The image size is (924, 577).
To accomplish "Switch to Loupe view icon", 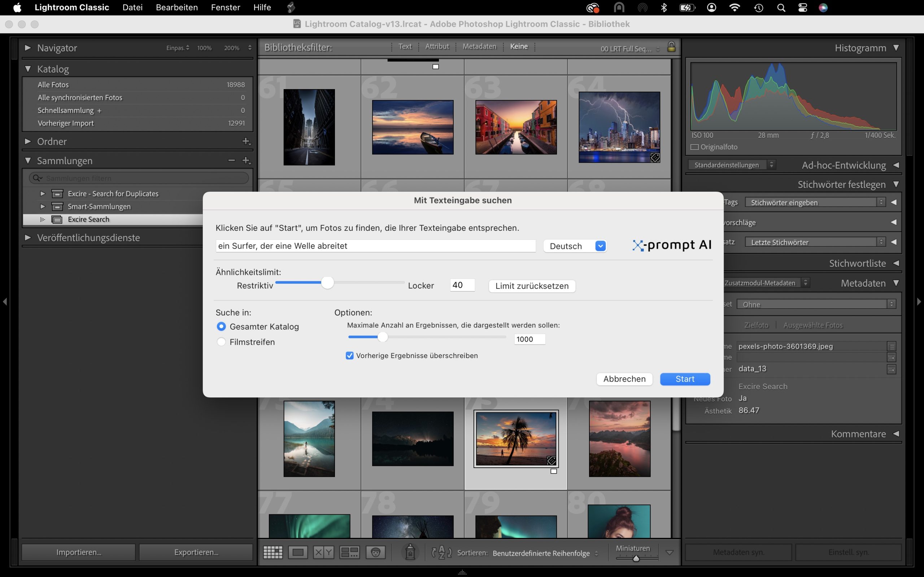I will coord(298,552).
